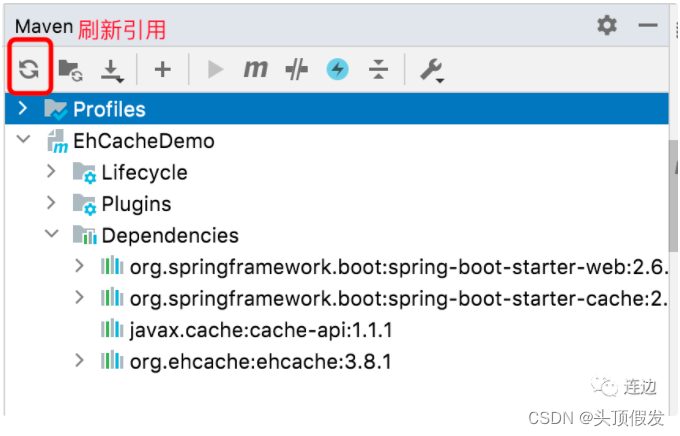The image size is (680, 436).
Task: Select spring-boot-starter-cache dependency text
Action: point(399,298)
